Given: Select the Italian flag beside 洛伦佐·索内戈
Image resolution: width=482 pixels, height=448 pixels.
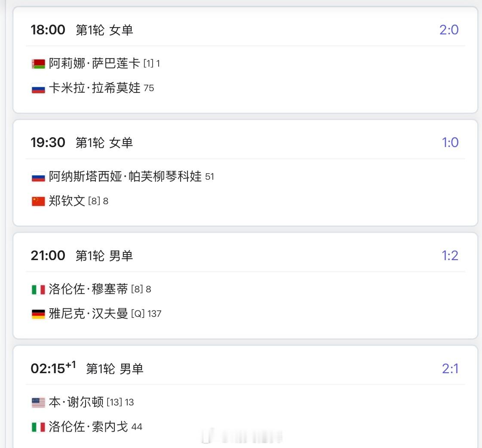Looking at the screenshot, I should pos(38,427).
